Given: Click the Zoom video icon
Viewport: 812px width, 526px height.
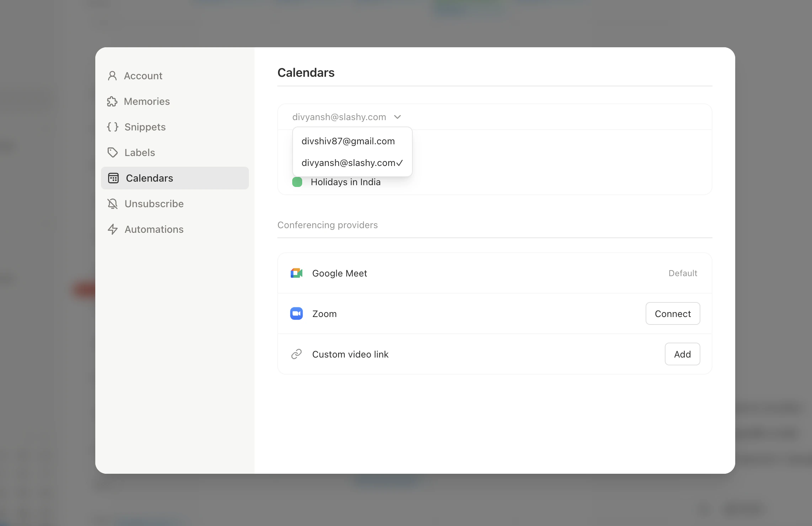Looking at the screenshot, I should pos(297,313).
